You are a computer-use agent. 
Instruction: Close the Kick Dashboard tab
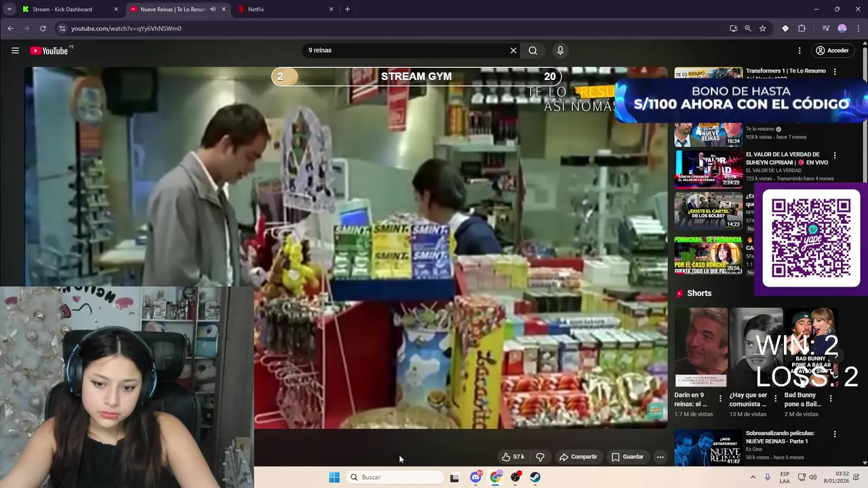click(x=116, y=9)
